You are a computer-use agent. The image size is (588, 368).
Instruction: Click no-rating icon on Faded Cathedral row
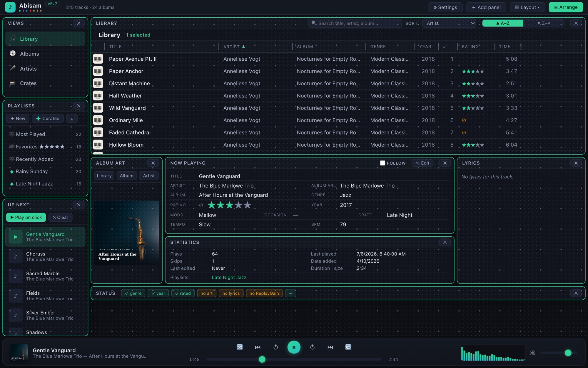point(464,132)
